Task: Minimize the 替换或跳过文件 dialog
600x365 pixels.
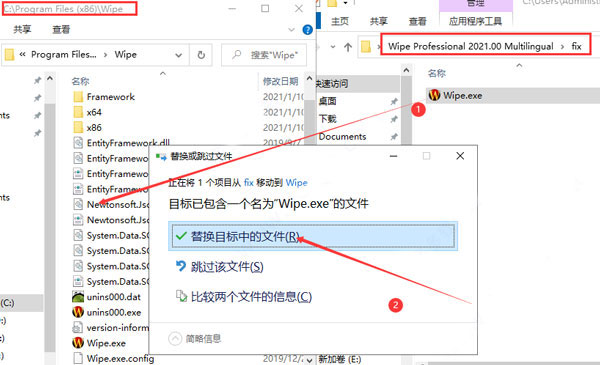Action: click(x=393, y=156)
